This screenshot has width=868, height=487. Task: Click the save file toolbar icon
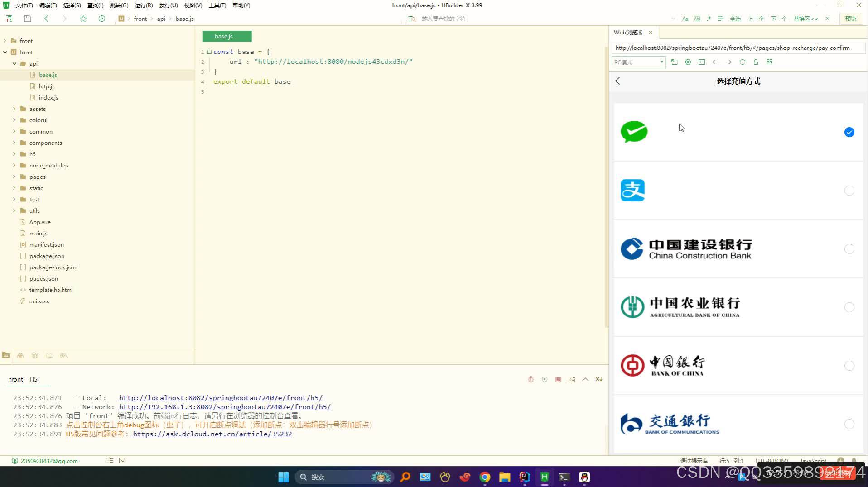click(27, 19)
